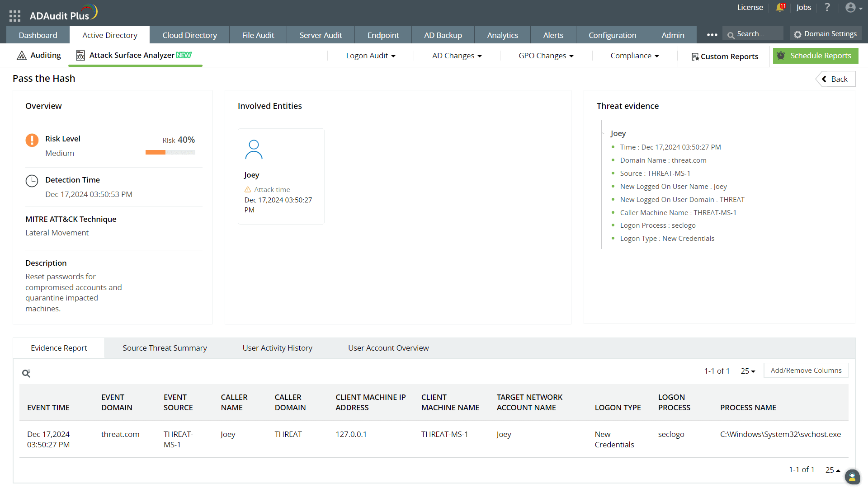Screen dimensions: 868x488
Task: Click the Attack Surface Analyzer icon
Action: [80, 55]
